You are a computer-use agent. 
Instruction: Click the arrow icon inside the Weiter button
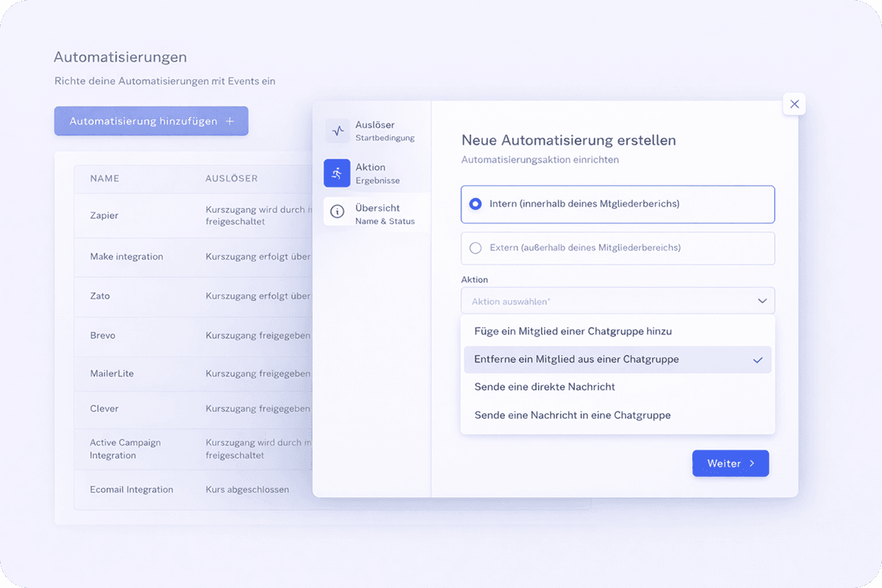tap(753, 463)
